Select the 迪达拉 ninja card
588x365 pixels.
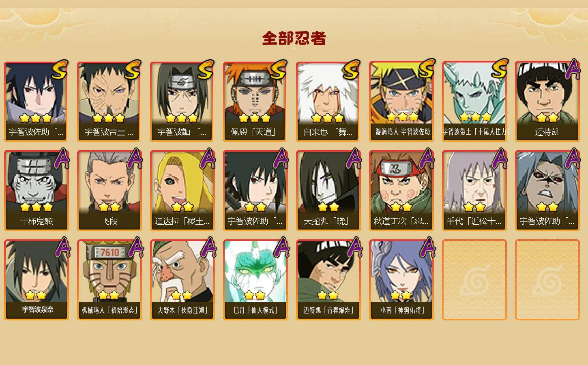click(182, 191)
